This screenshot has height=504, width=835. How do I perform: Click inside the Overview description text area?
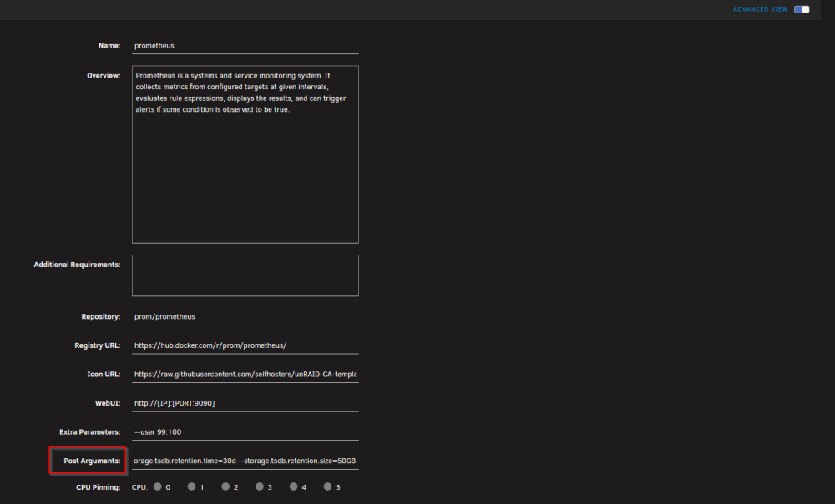(245, 154)
